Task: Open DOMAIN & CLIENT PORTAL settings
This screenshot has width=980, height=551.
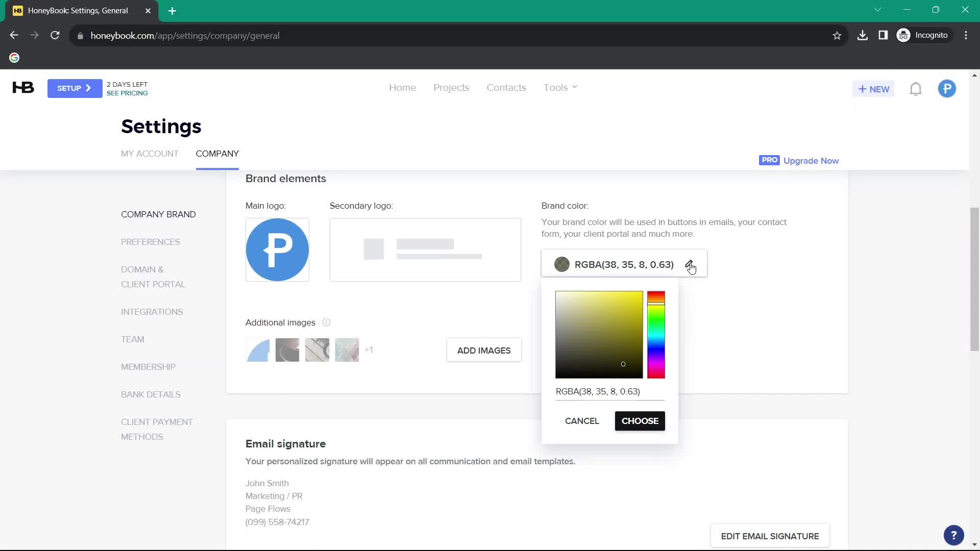Action: 153,277
